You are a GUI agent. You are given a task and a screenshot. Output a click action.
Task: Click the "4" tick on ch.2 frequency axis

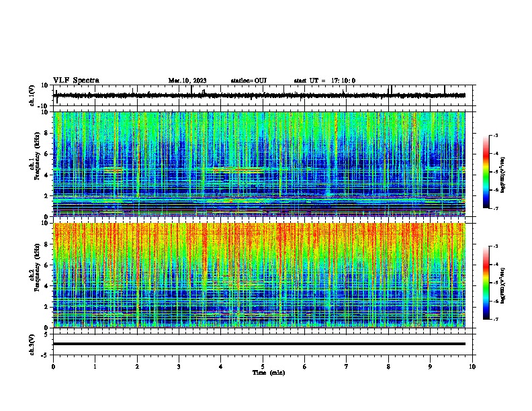coord(46,286)
